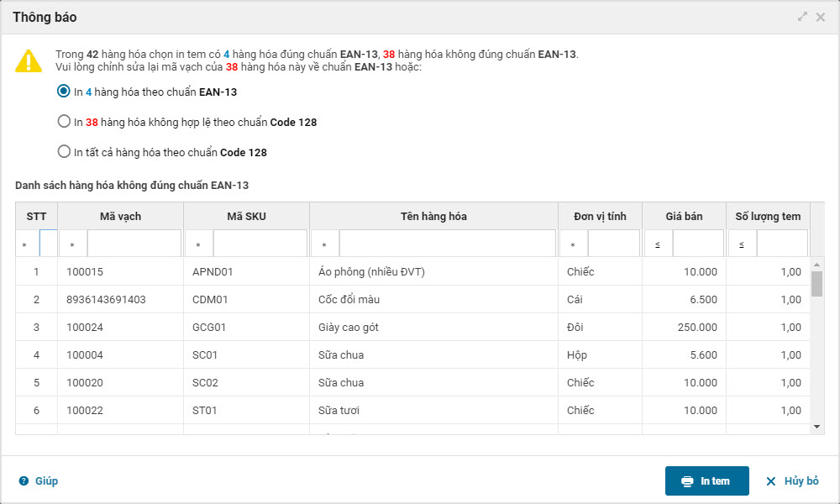
Task: Click the X icon beside Hủy bỏ
Action: coord(771,481)
